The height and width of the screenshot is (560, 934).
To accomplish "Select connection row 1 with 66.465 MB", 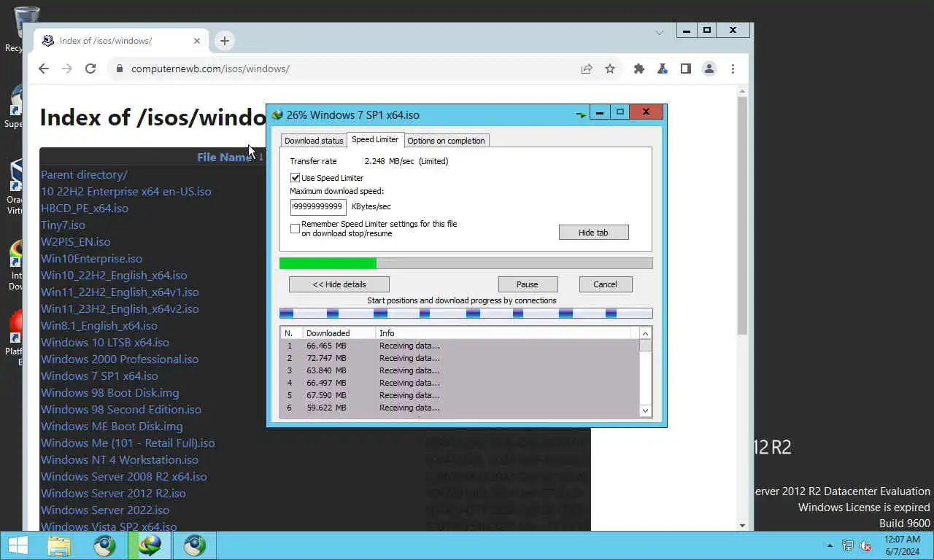I will pos(460,346).
